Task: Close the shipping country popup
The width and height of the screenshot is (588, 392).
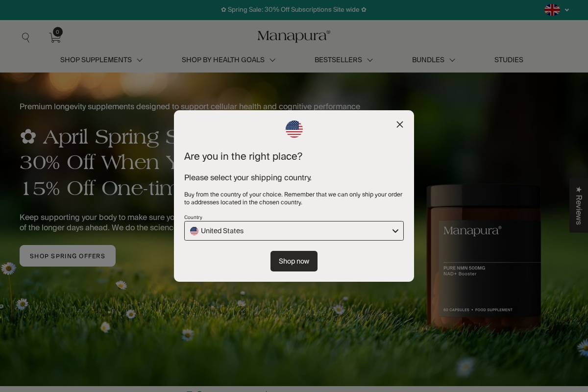Action: (400, 124)
